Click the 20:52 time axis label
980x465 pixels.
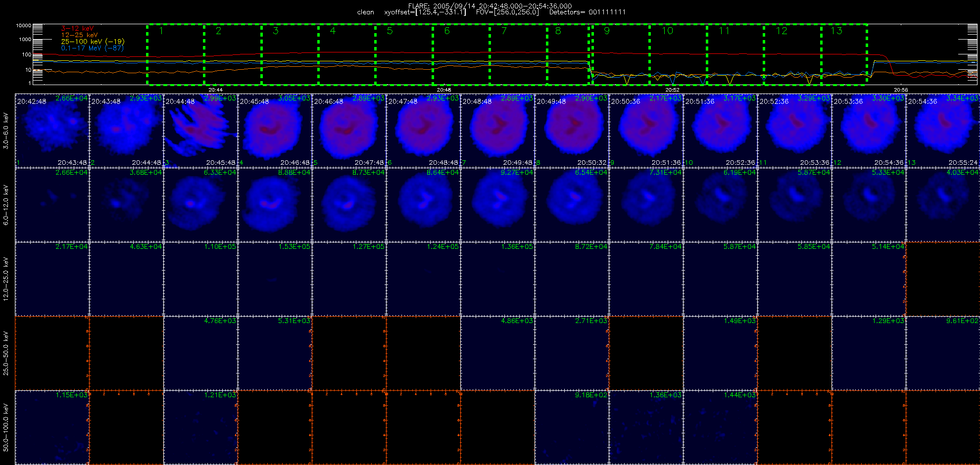coord(672,90)
